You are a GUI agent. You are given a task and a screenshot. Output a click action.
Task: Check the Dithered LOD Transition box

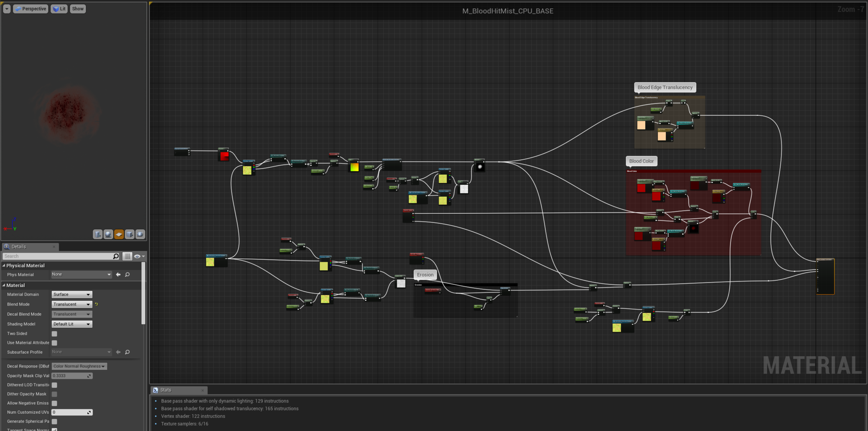coord(54,385)
